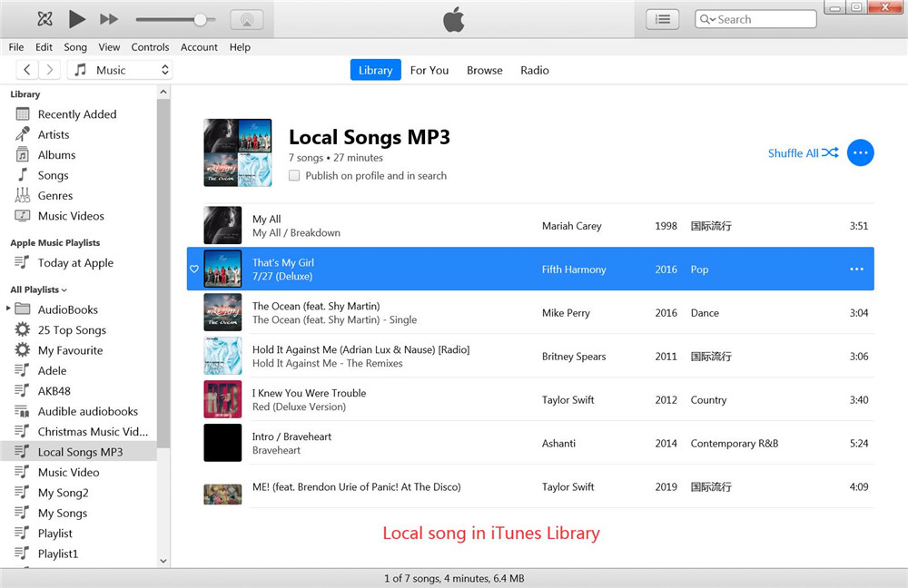Open the My Song2 playlist

click(64, 493)
